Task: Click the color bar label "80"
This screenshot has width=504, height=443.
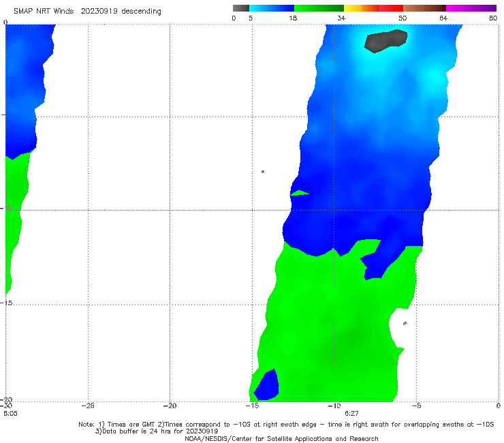Action: pos(493,18)
